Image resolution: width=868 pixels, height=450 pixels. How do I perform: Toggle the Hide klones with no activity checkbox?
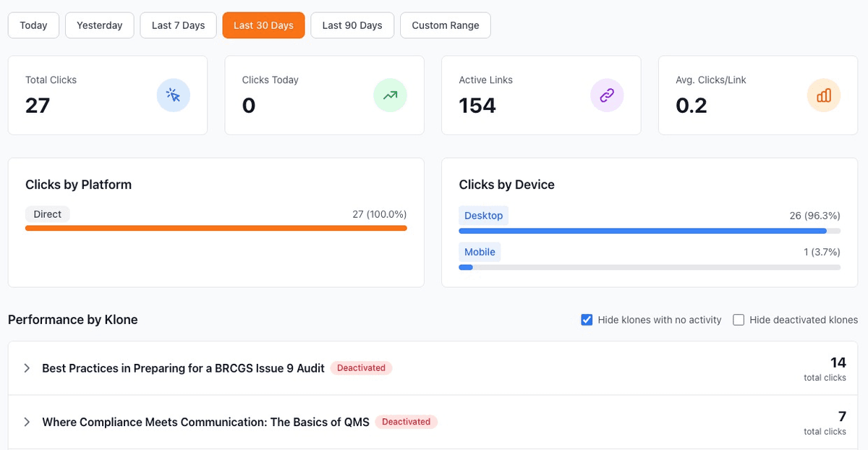pyautogui.click(x=587, y=319)
